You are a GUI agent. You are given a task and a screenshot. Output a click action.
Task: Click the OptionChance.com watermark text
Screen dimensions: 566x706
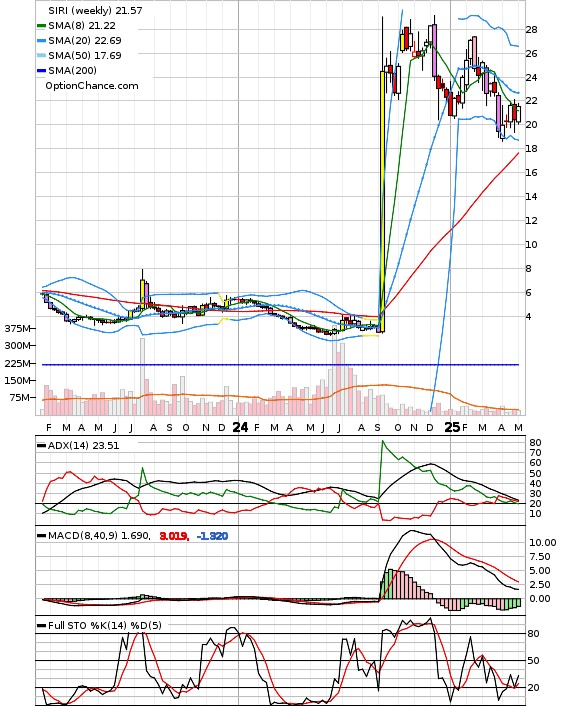tap(92, 86)
